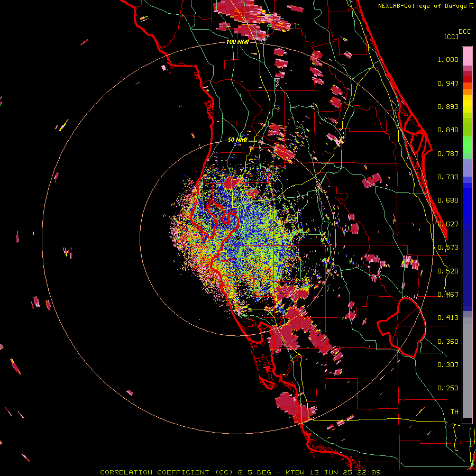
Task: Select the 0.627 scale value
Action: pos(448,224)
